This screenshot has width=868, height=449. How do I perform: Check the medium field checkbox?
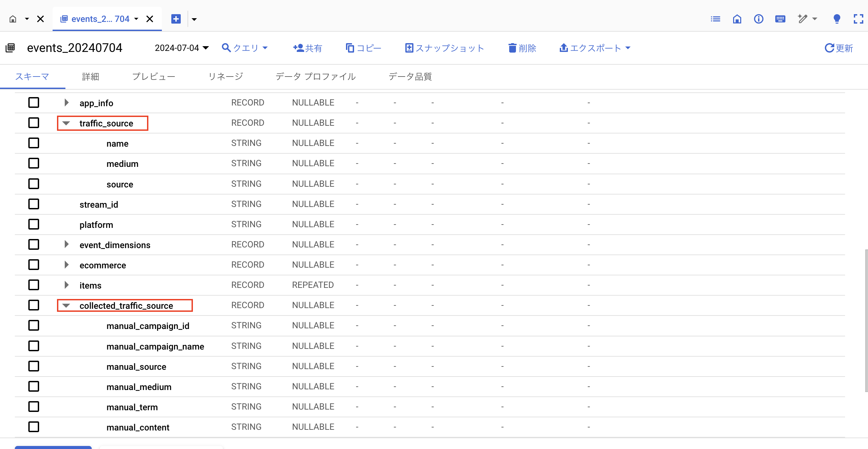[x=34, y=163]
